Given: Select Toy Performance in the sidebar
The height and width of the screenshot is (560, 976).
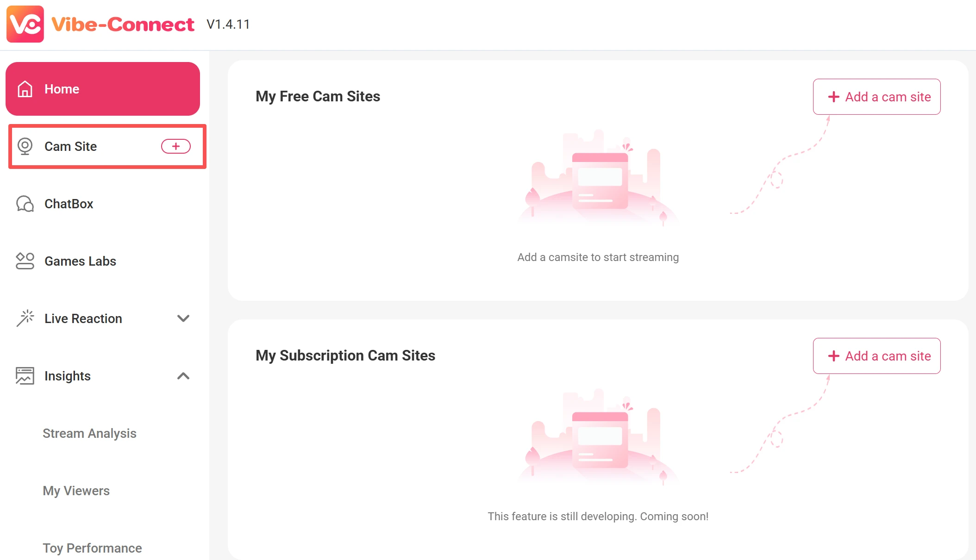Looking at the screenshot, I should click(x=92, y=548).
